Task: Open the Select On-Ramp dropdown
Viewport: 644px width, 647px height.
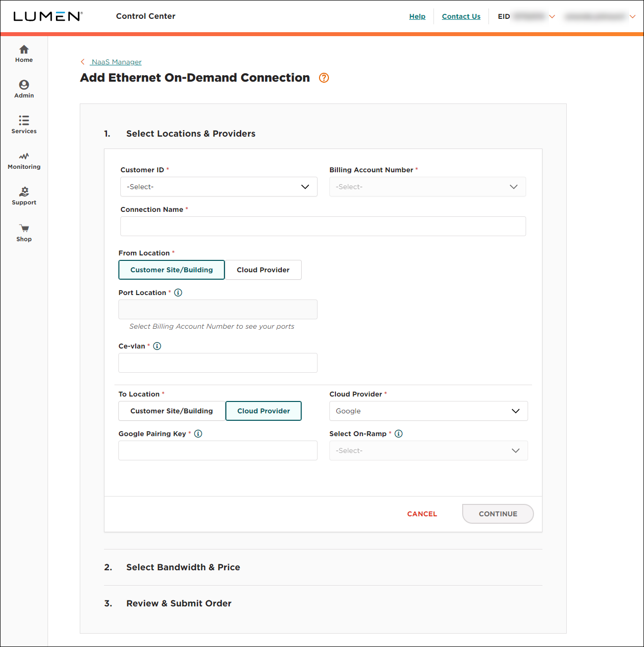Action: pos(429,450)
